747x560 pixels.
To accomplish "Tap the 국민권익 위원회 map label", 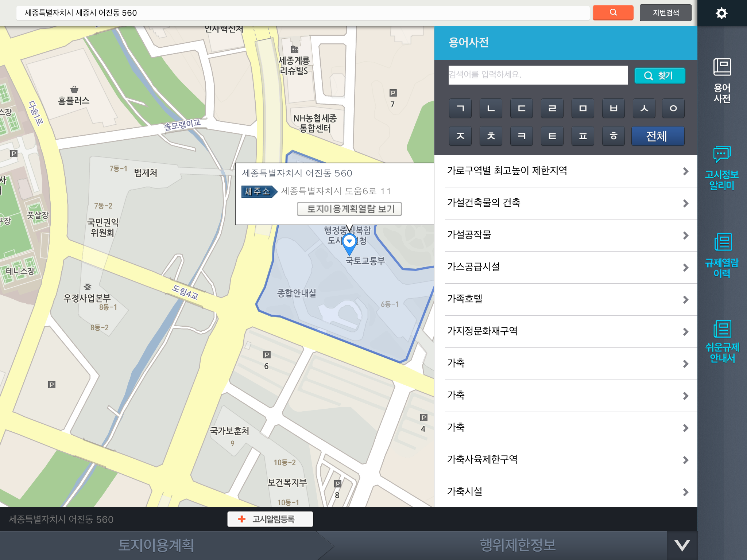I will tap(102, 227).
